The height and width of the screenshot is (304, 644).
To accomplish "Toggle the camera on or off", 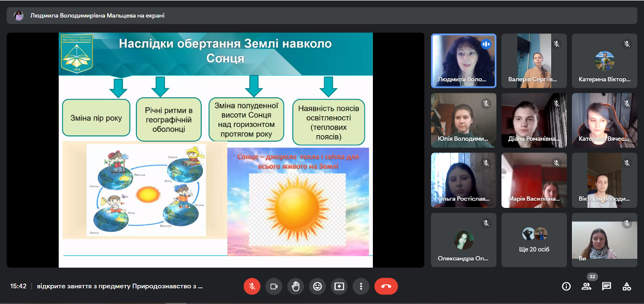I will coord(273,286).
